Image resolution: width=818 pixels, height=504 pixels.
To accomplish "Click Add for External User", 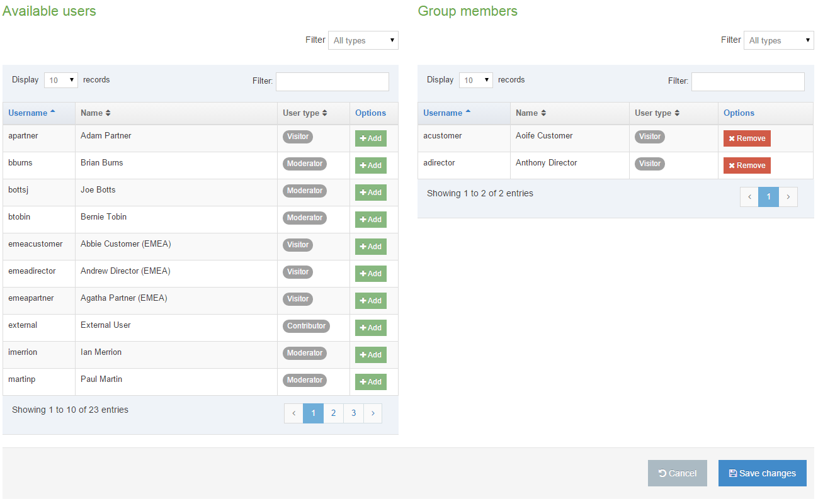I will point(370,328).
